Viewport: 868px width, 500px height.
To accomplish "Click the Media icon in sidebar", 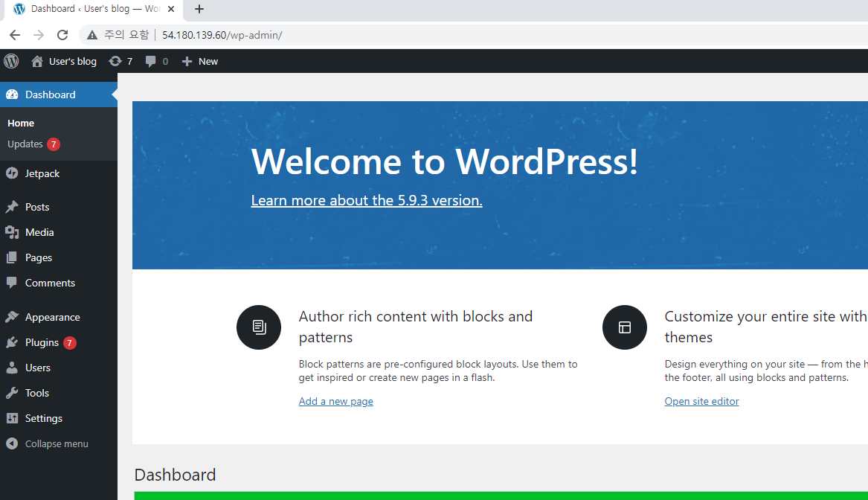I will click(x=12, y=232).
